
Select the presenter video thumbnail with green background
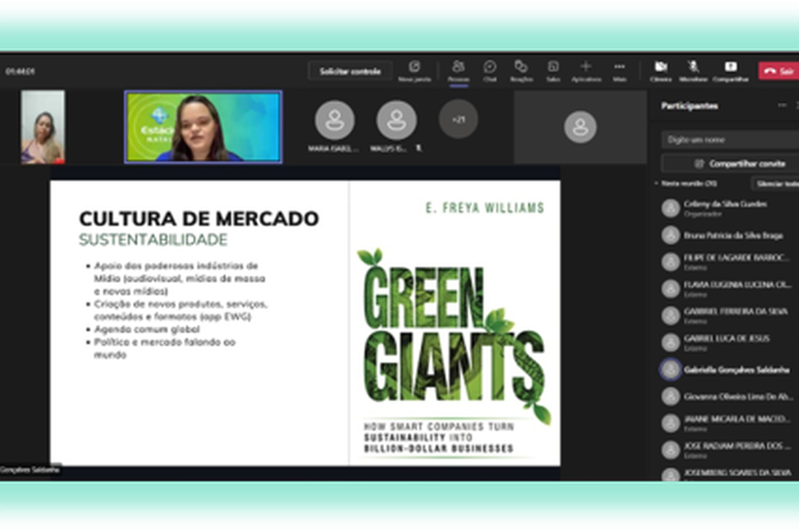(204, 127)
